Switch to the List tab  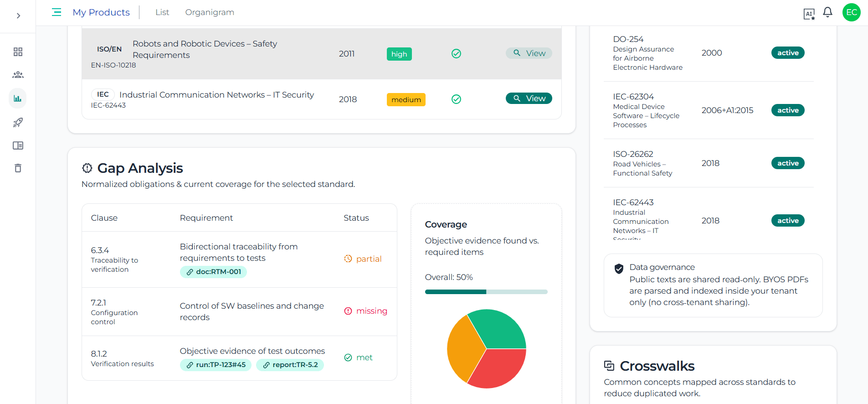[162, 12]
